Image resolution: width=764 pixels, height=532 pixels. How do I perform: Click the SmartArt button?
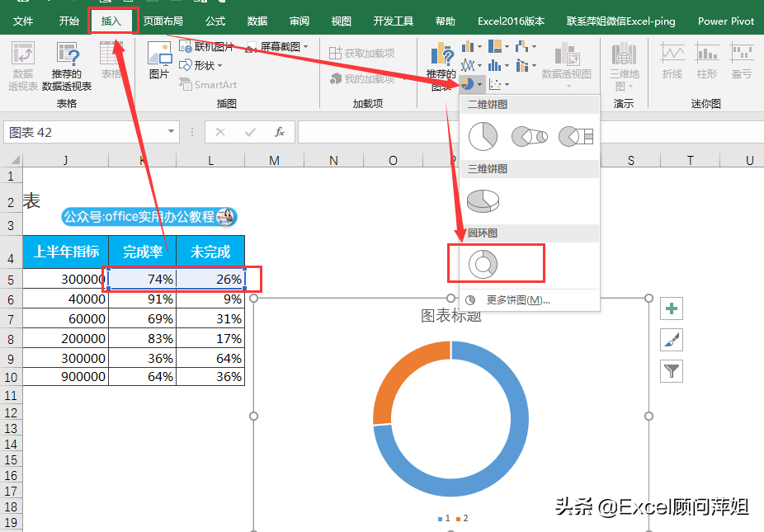(x=208, y=85)
